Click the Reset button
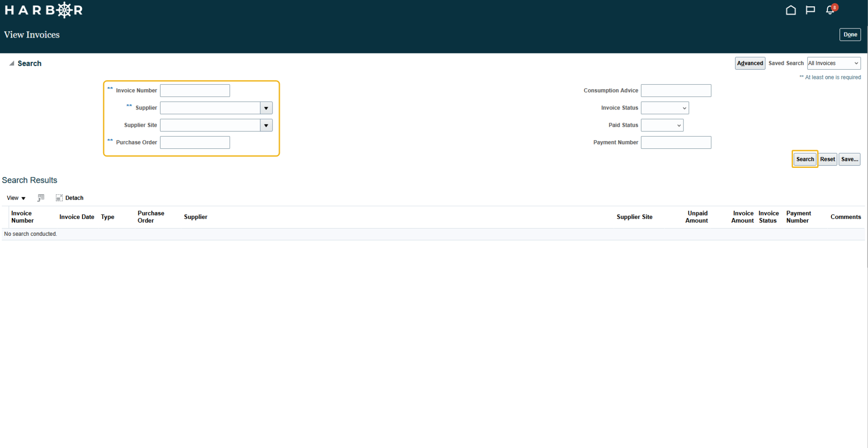This screenshot has width=868, height=448. coord(827,159)
